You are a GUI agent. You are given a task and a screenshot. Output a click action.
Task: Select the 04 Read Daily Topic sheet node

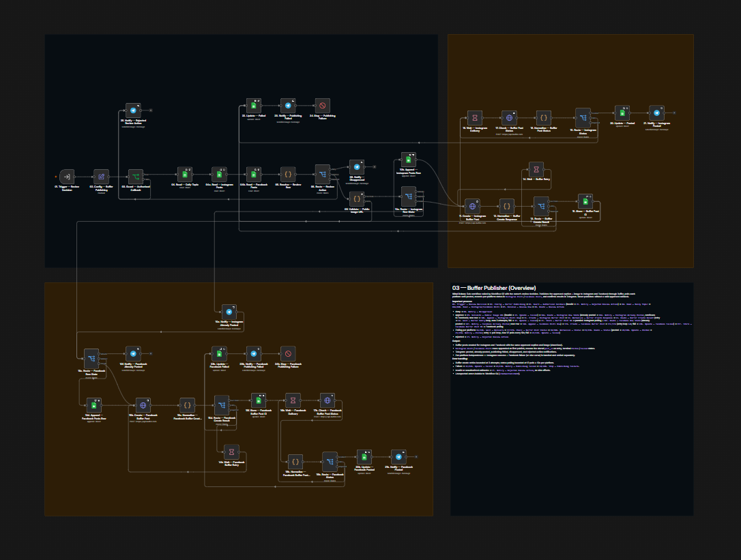click(x=185, y=175)
